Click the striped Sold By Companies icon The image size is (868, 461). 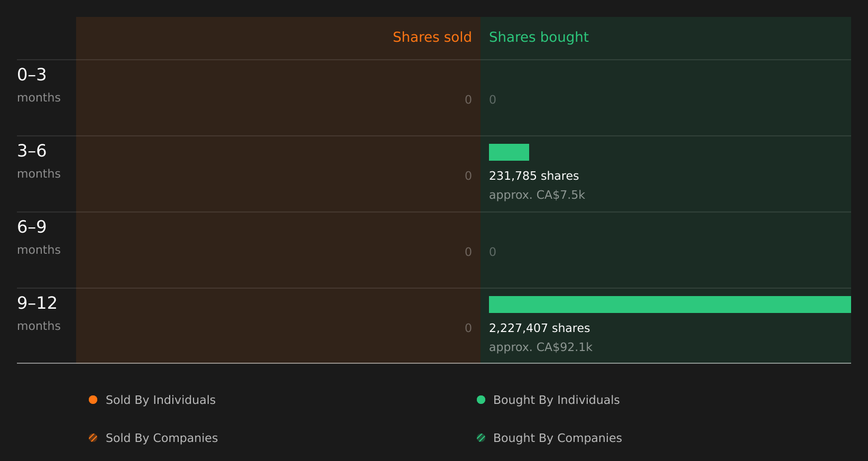(x=93, y=438)
